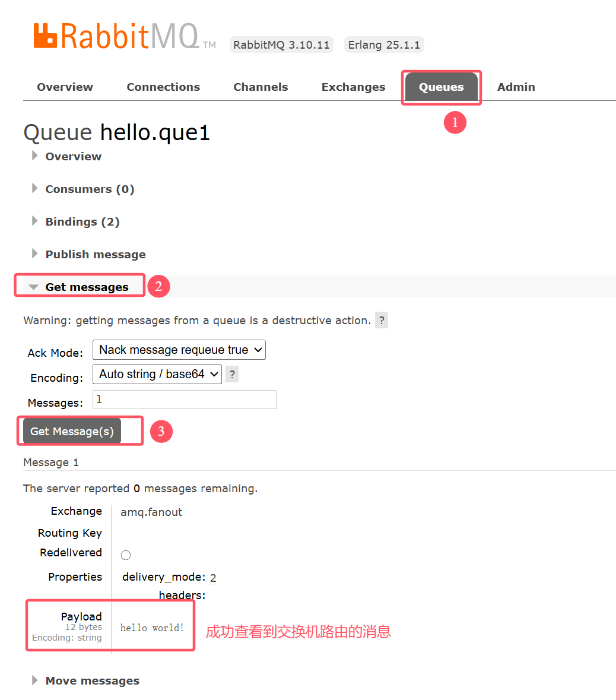The height and width of the screenshot is (700, 616).
Task: Click the RabbitMQ 3.10.11 version label
Action: pos(282,45)
